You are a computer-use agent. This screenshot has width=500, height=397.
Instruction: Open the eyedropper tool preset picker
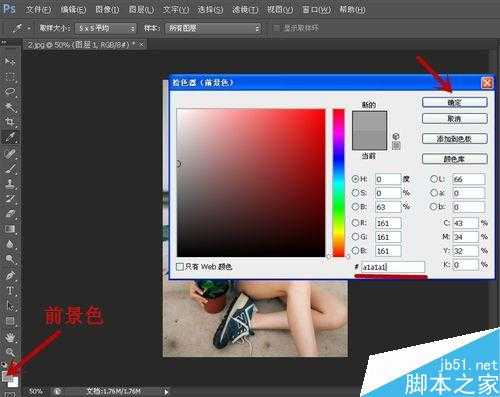tap(21, 29)
